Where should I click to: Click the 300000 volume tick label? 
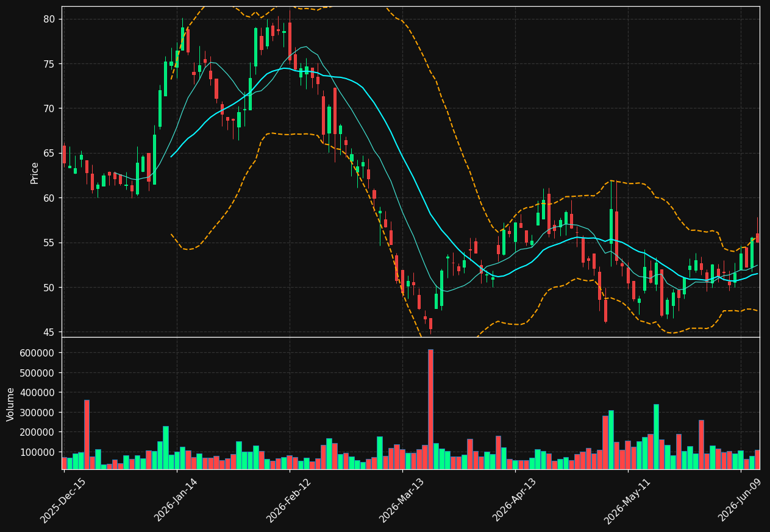(x=38, y=413)
